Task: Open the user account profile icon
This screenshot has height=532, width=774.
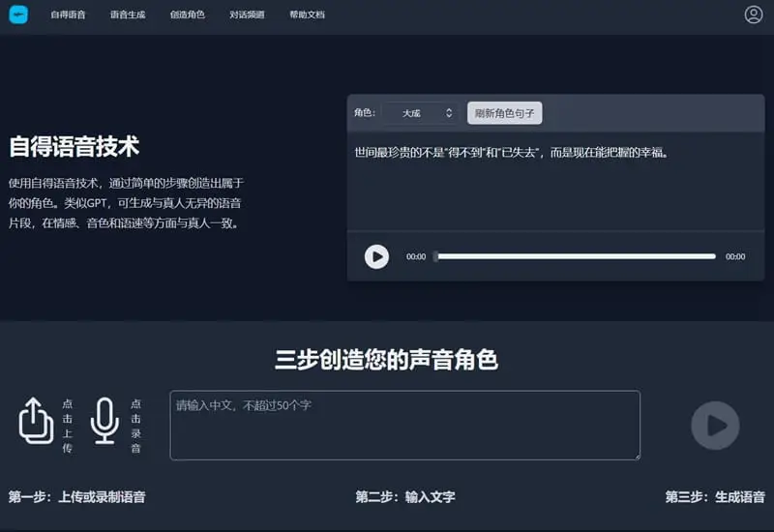Action: [754, 15]
